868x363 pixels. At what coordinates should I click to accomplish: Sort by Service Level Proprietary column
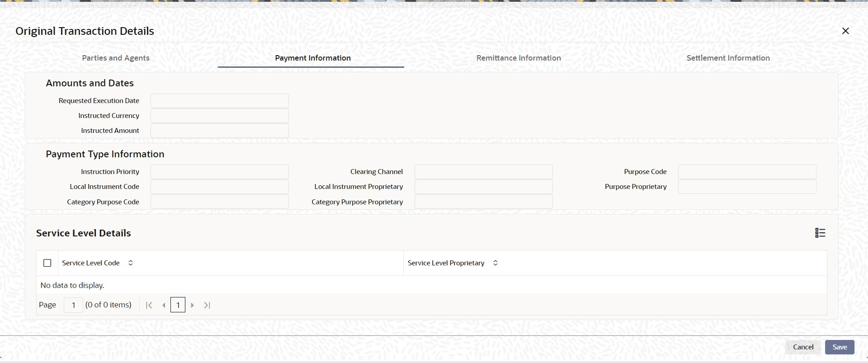coord(495,263)
